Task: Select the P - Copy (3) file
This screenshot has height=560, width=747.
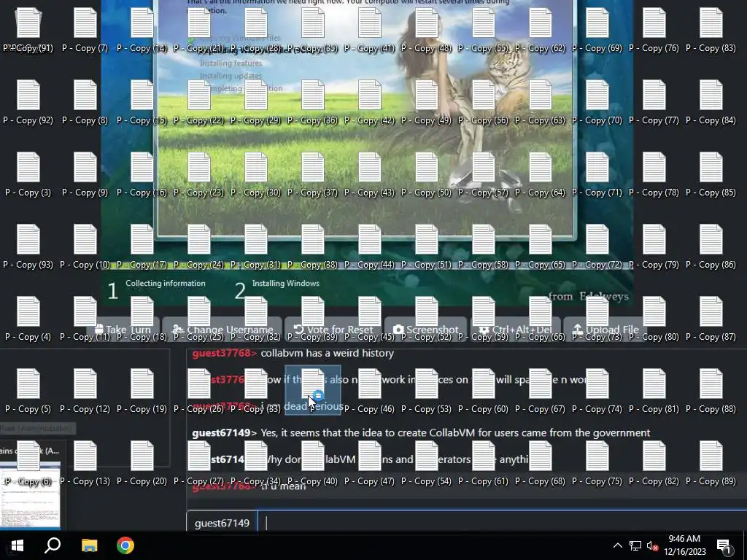Action: tap(28, 174)
